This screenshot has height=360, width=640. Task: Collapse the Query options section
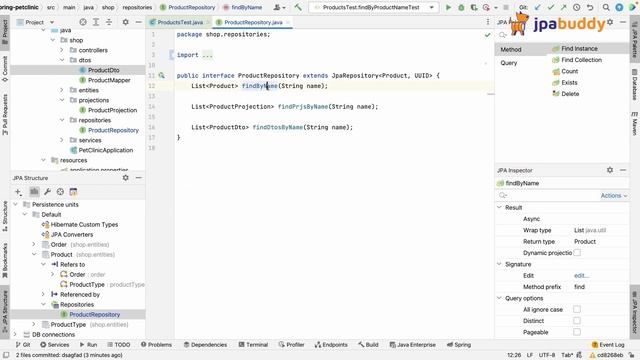(499, 298)
